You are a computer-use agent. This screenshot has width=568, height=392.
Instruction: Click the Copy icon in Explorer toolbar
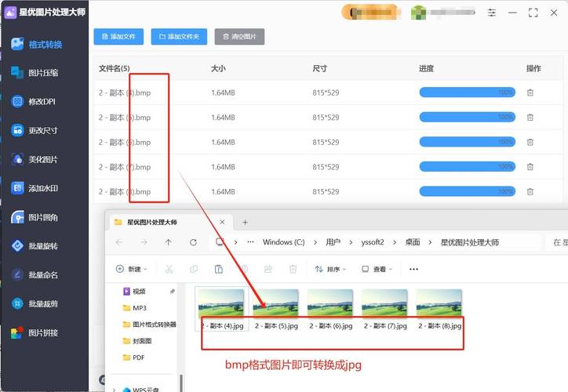(194, 269)
